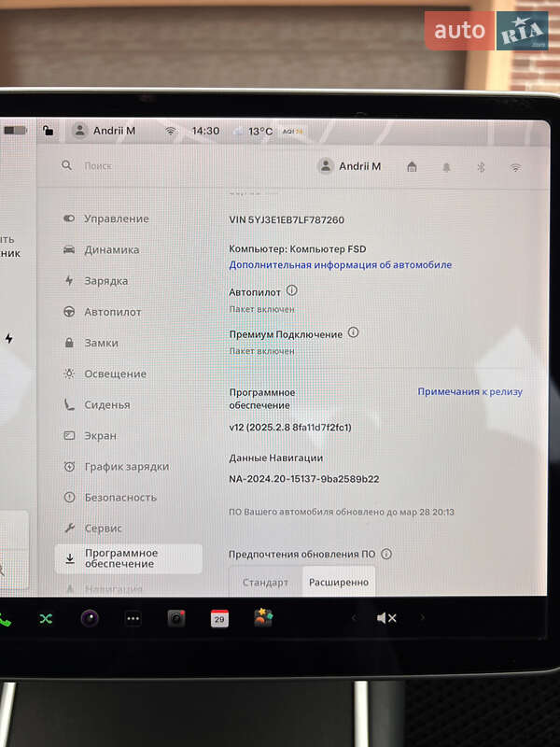Open the purple camera app icon
Screen dimensions: 560x747
tap(90, 618)
